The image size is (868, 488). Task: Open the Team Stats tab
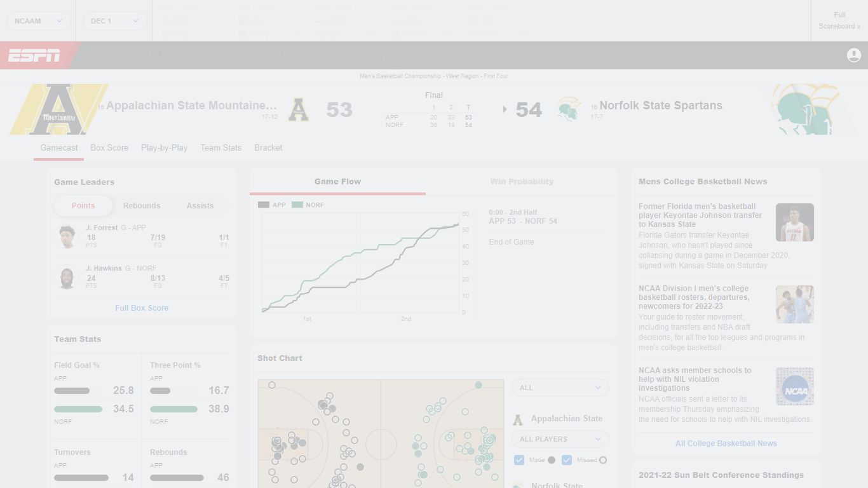tap(221, 148)
